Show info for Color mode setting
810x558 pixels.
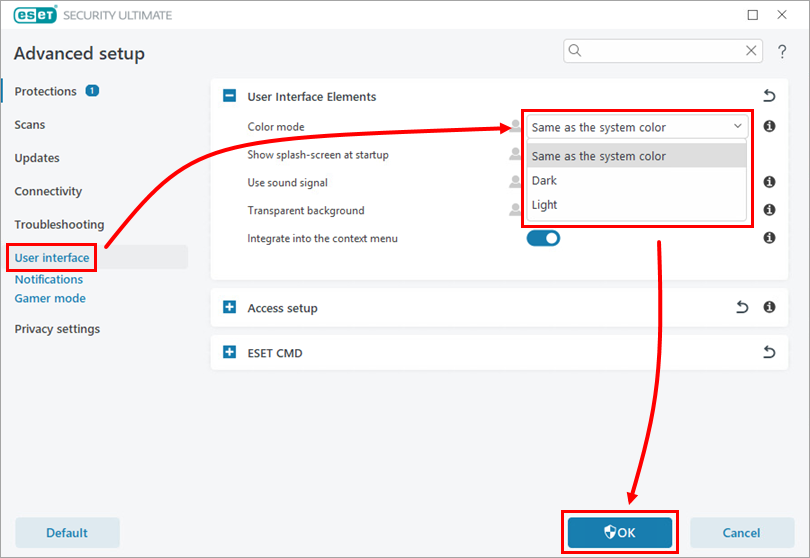(769, 126)
